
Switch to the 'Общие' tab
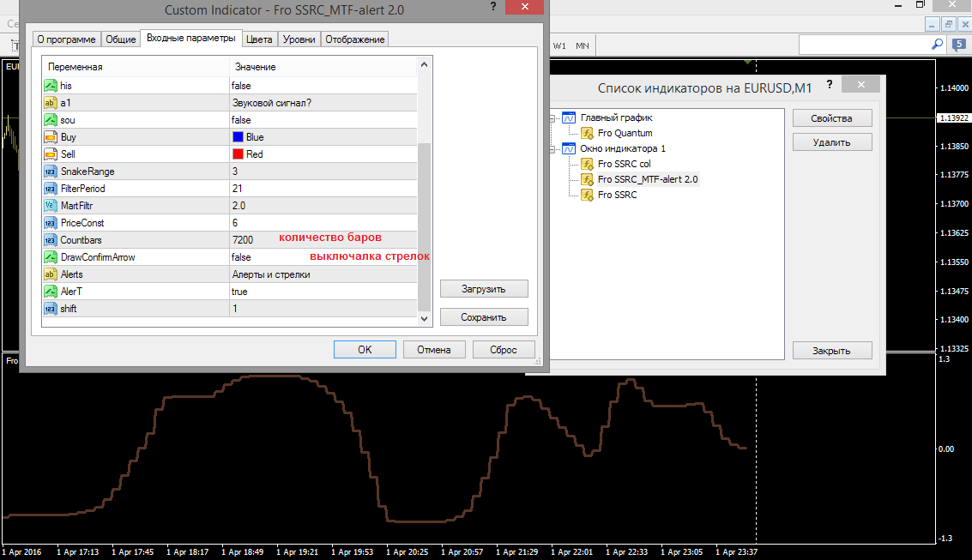120,39
